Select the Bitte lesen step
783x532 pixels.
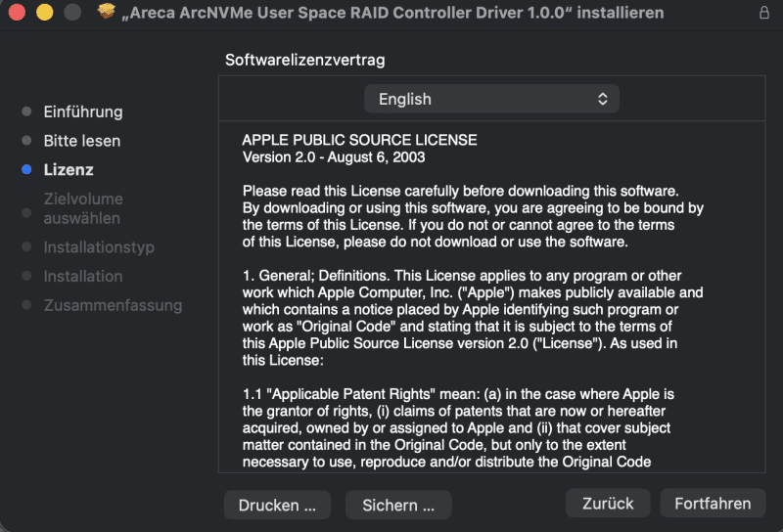[82, 141]
